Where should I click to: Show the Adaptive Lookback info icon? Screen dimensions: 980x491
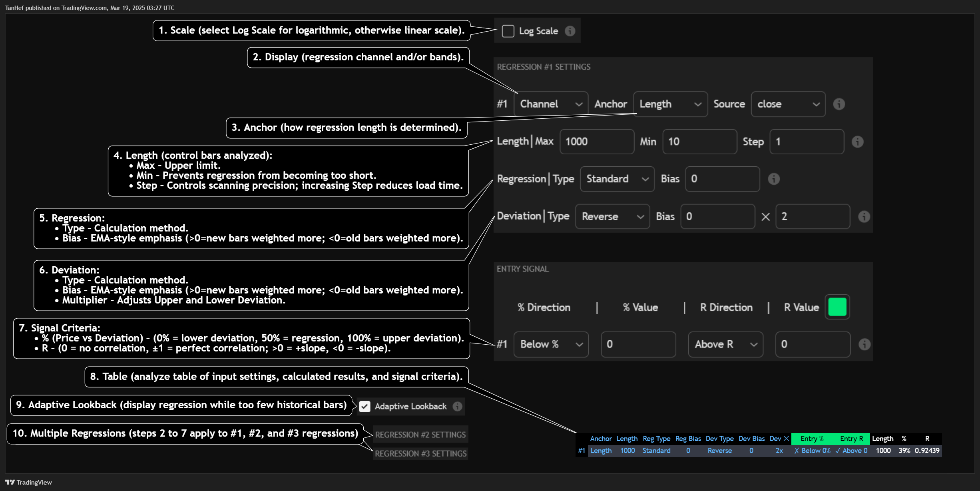(x=457, y=406)
